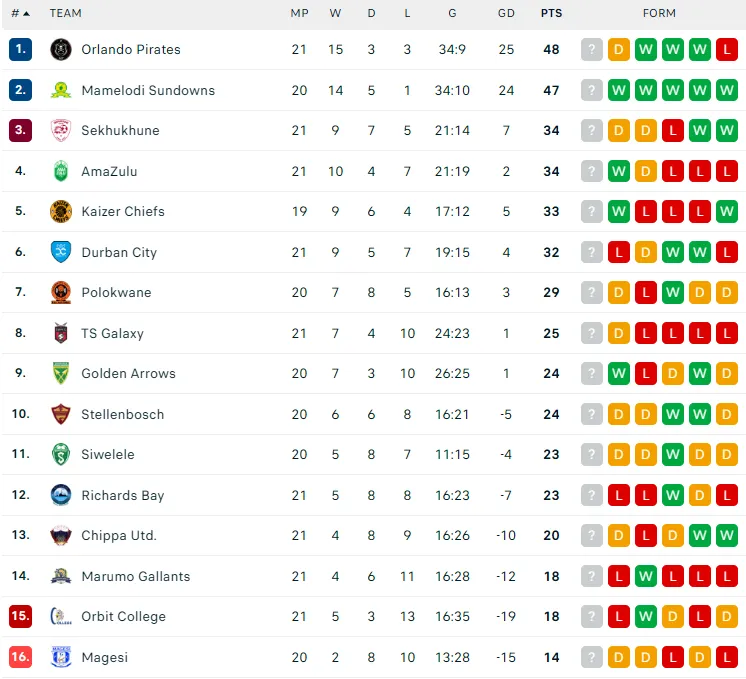Sort table by MP column header
Screen dimensions: 746x679
click(299, 13)
